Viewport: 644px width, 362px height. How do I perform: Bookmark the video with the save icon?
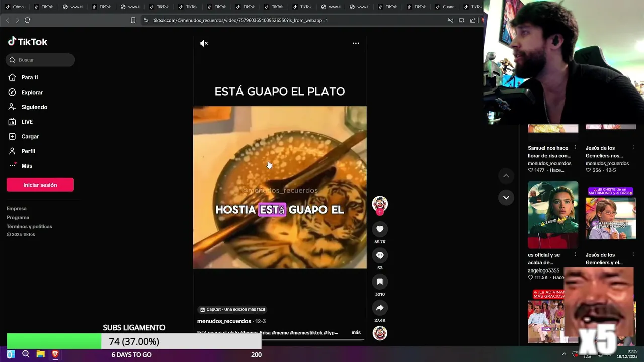click(x=380, y=282)
